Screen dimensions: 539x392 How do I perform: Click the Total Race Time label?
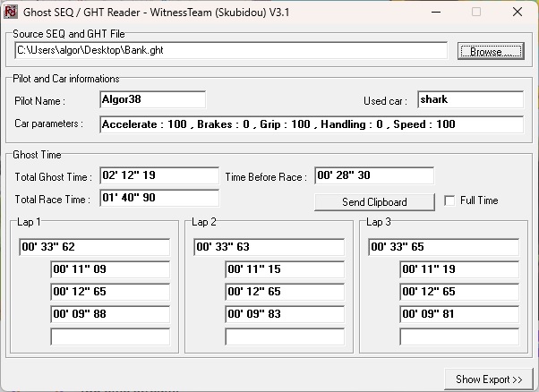coord(52,200)
